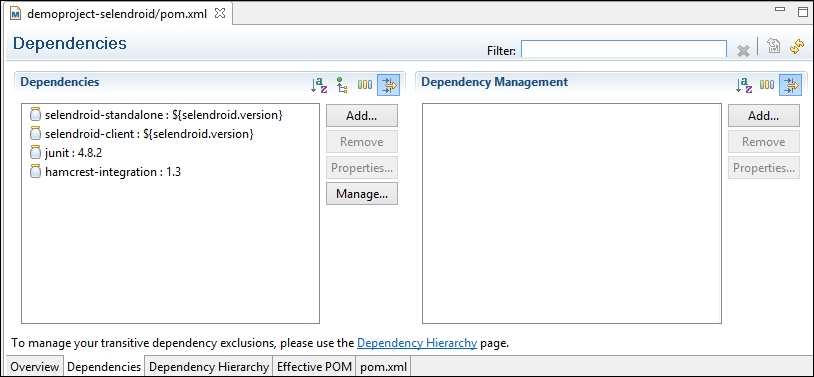Minimize the editor pane
814x377 pixels.
click(x=779, y=9)
